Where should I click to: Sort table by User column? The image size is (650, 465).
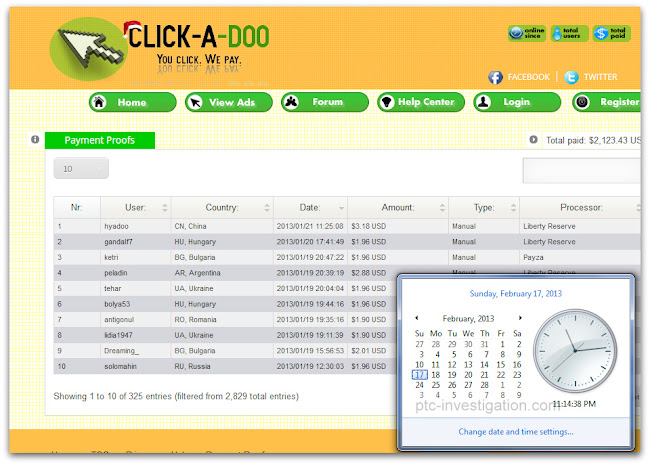click(x=136, y=207)
